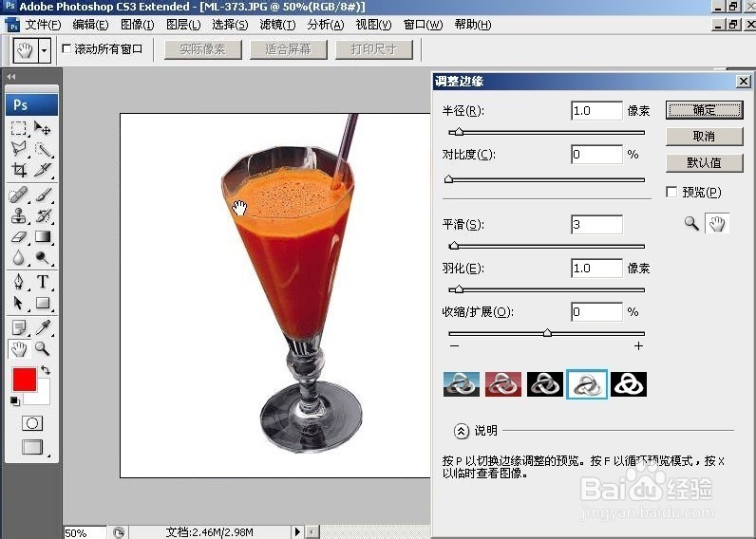Click the Contrast (对比度) value field
The width and height of the screenshot is (756, 539).
pyautogui.click(x=596, y=155)
